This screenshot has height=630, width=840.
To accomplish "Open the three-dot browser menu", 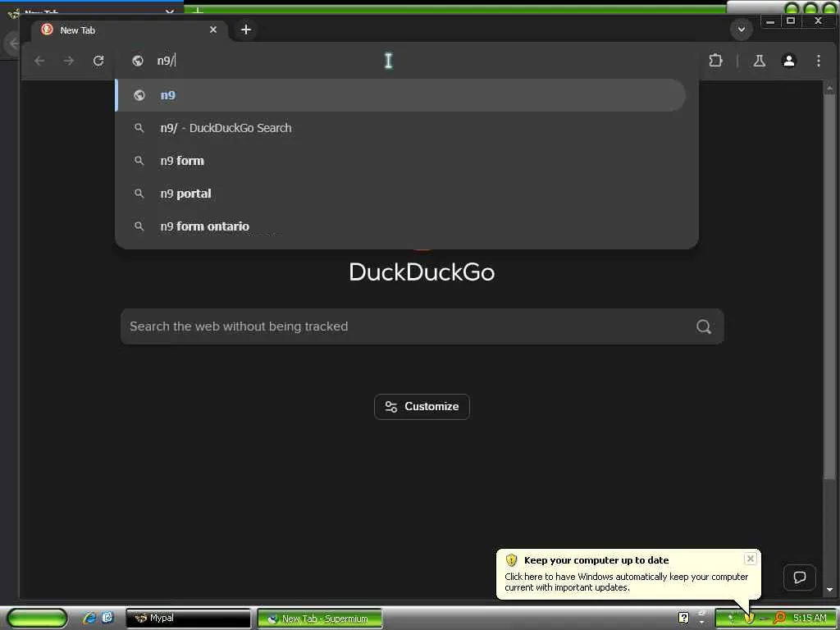I will (818, 61).
